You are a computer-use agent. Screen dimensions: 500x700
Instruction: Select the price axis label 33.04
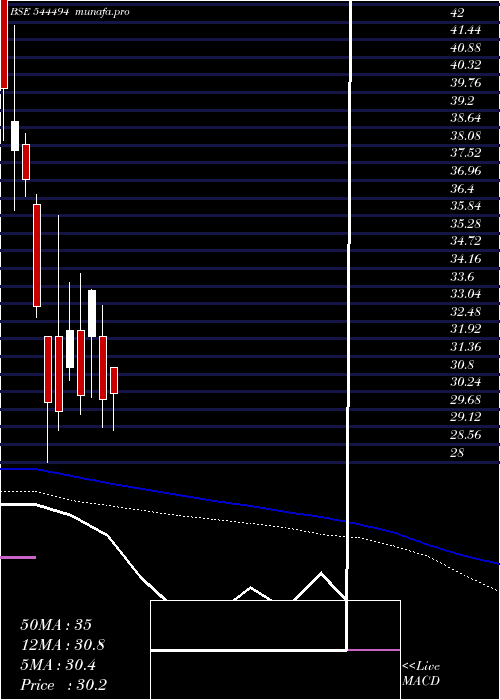pyautogui.click(x=465, y=294)
